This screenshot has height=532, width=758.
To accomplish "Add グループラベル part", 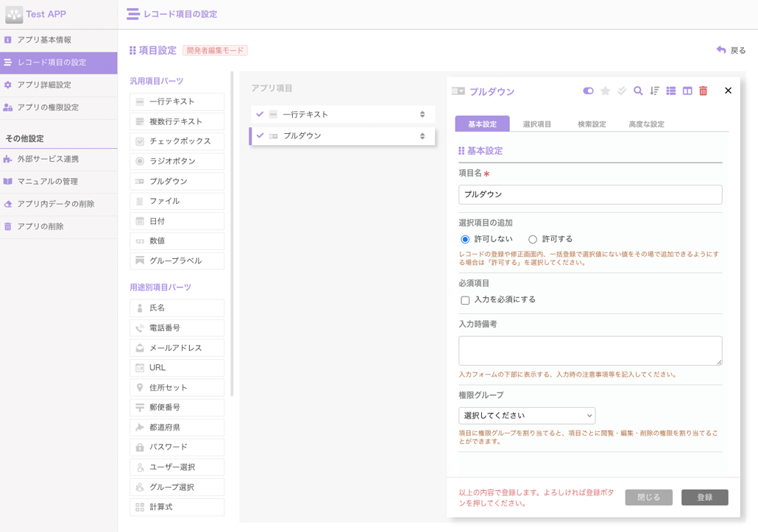I will coord(177,260).
